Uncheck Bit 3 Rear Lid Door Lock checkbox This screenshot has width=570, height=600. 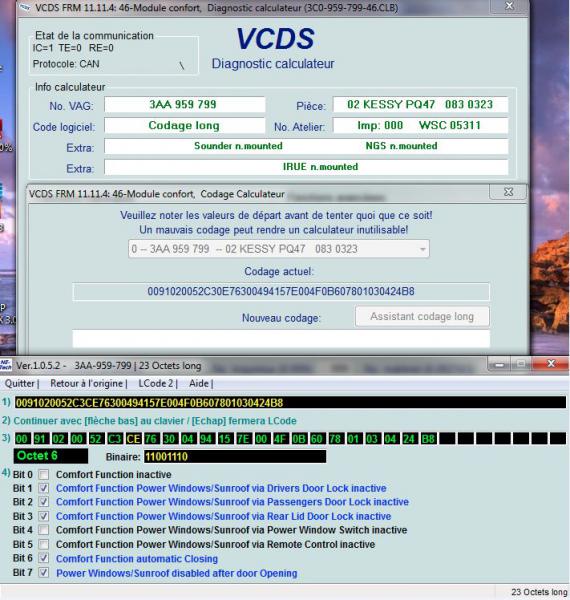[x=44, y=516]
